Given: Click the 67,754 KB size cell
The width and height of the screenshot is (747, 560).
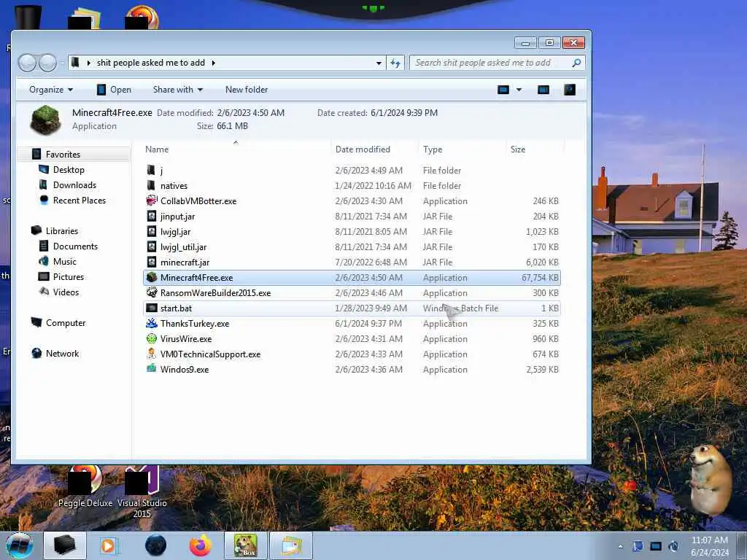Looking at the screenshot, I should coord(540,278).
